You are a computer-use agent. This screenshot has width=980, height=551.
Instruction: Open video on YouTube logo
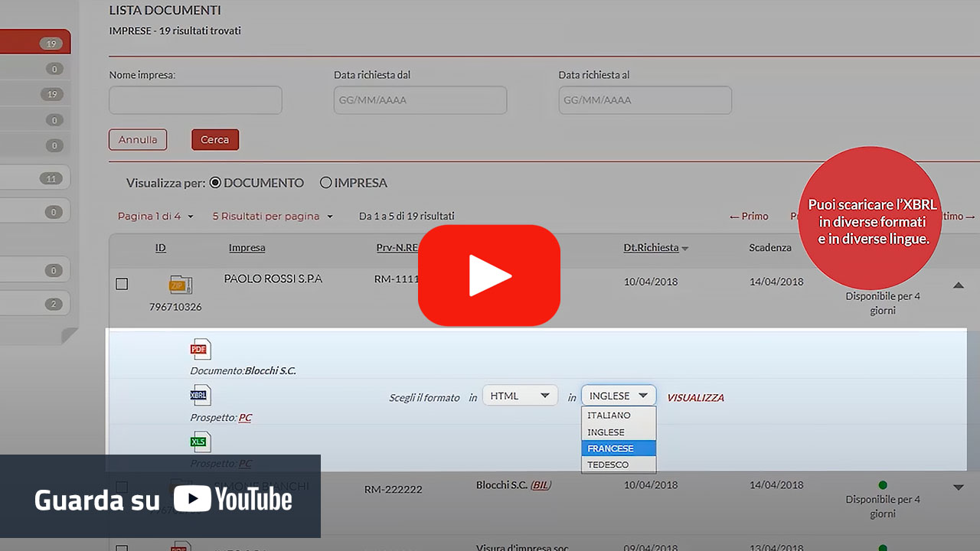[x=233, y=500]
